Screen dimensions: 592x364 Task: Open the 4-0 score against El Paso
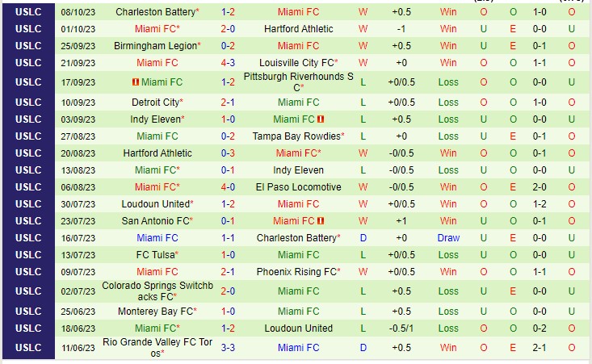(x=228, y=187)
